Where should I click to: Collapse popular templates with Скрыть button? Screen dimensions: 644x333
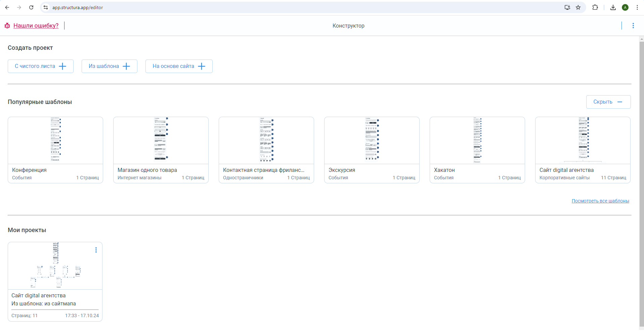coord(608,102)
